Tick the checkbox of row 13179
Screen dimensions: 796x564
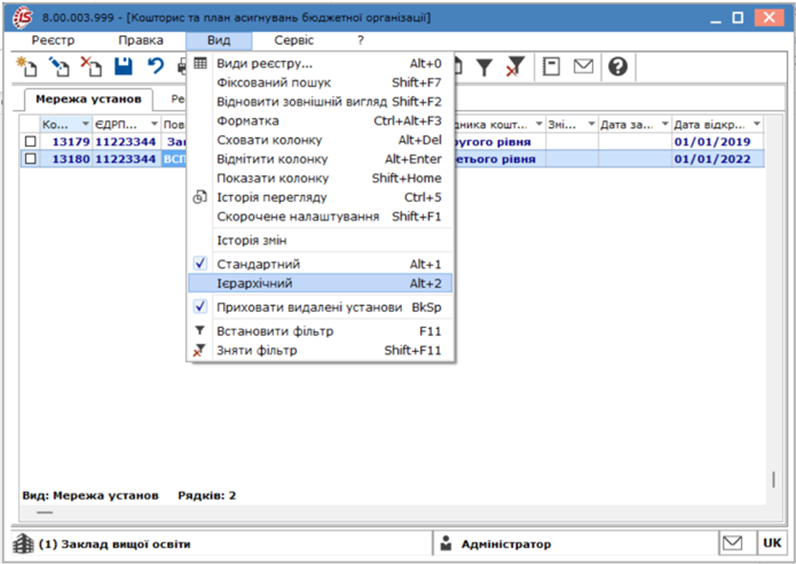(30, 142)
